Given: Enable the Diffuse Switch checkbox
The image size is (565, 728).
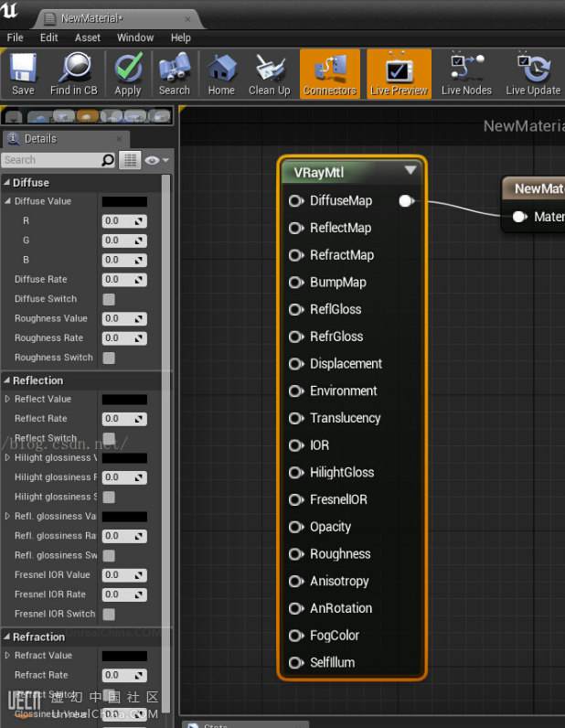Looking at the screenshot, I should click(x=109, y=299).
